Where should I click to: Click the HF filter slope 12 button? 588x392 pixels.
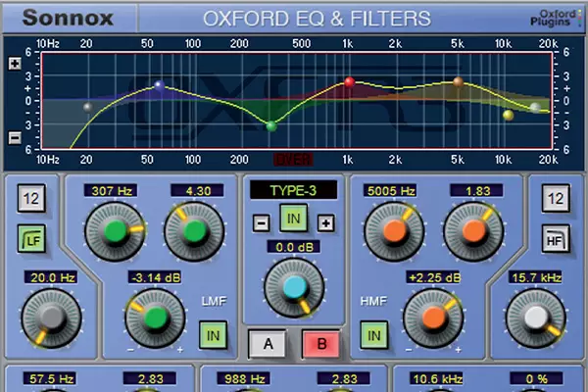(x=556, y=198)
